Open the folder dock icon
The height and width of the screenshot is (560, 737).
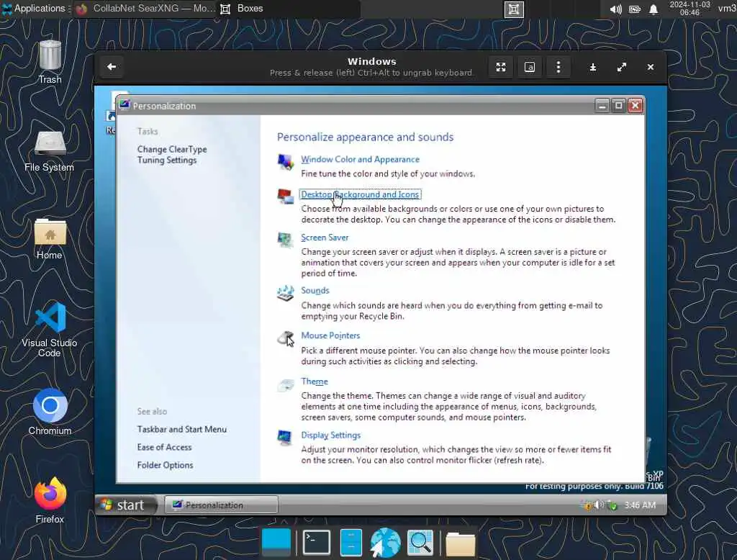tap(461, 544)
